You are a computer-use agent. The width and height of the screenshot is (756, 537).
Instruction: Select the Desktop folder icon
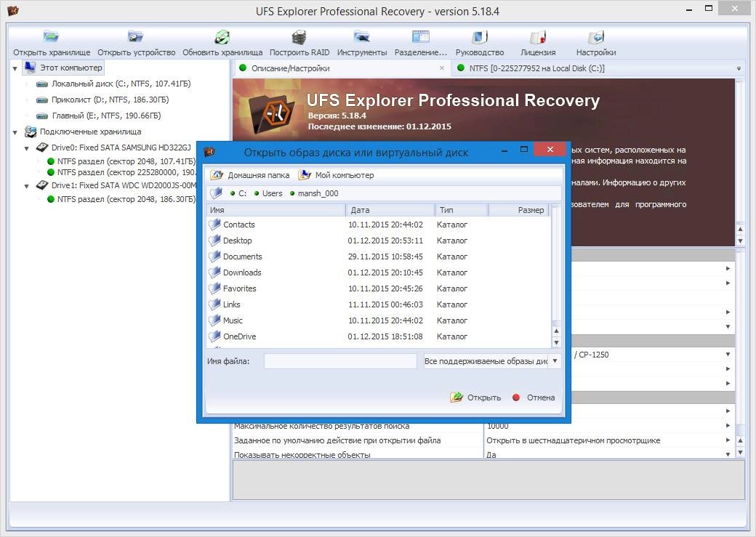coord(214,240)
